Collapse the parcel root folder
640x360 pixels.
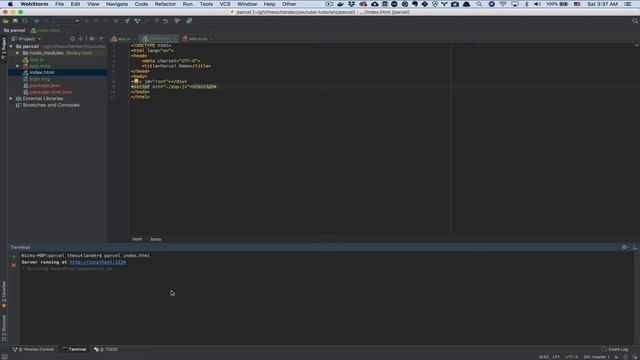(x=11, y=47)
